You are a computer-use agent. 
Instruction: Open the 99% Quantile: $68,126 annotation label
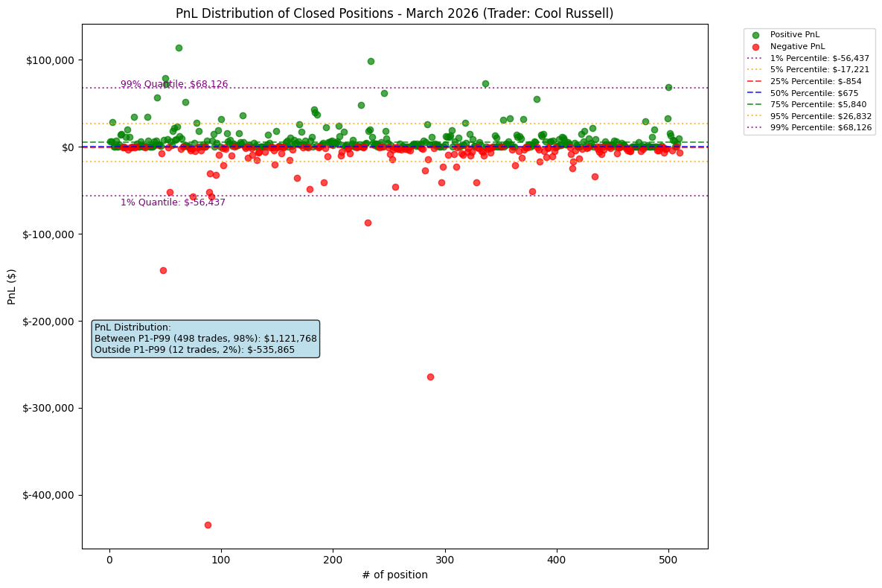click(x=171, y=84)
